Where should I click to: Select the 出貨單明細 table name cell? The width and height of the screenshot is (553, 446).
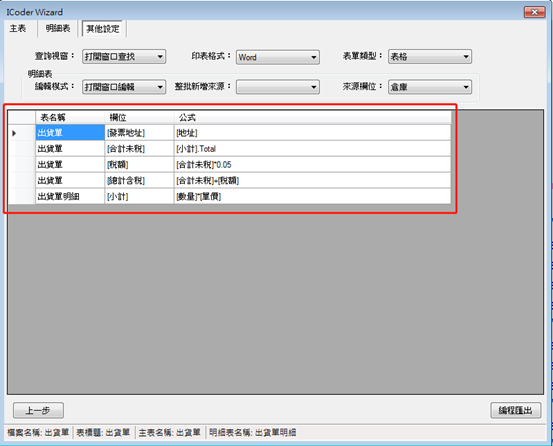70,196
